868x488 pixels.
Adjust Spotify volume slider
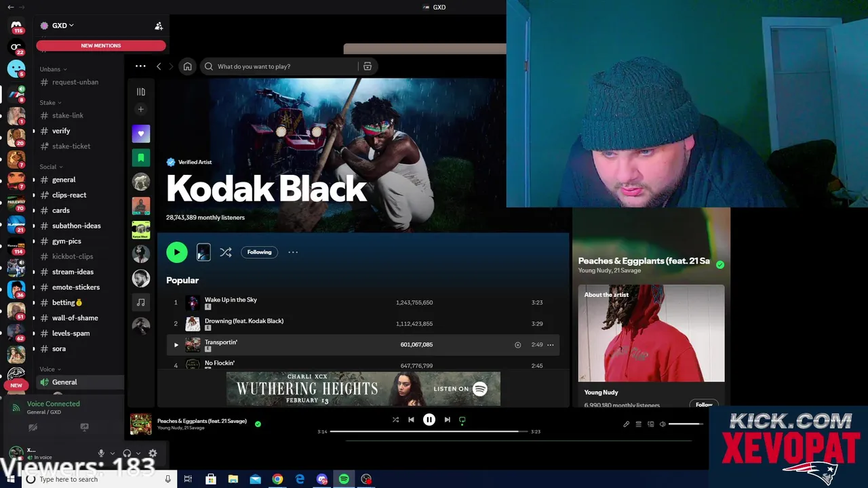(x=686, y=424)
